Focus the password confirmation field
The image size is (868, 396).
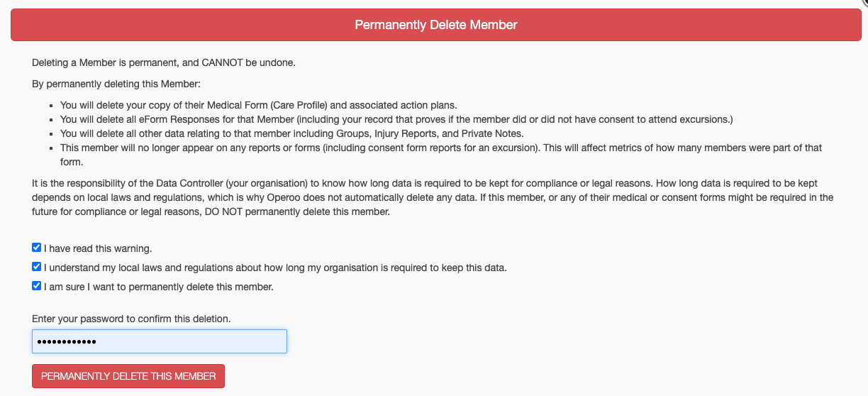pos(159,341)
